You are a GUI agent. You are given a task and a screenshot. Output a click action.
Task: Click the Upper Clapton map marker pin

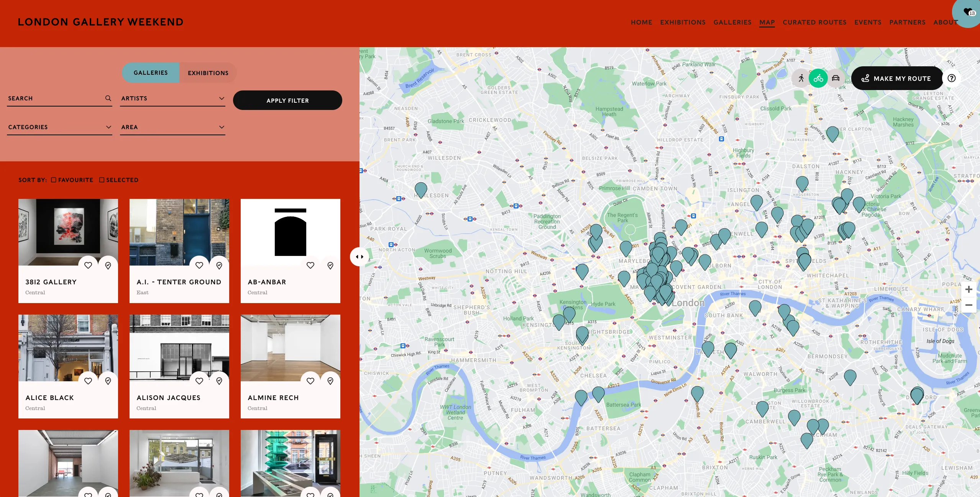832,134
